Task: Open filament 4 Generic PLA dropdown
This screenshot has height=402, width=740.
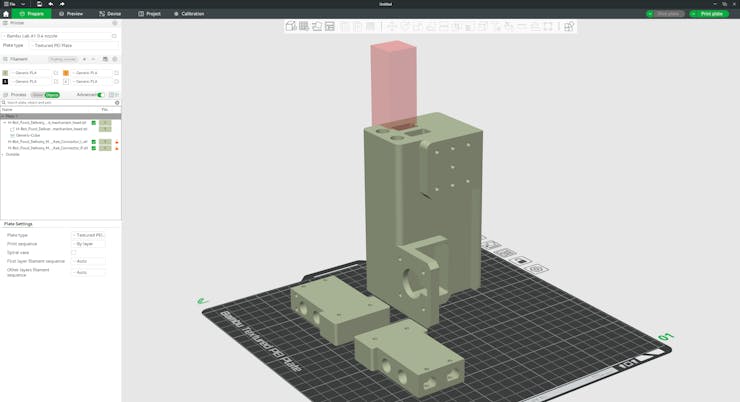Action: (x=92, y=82)
